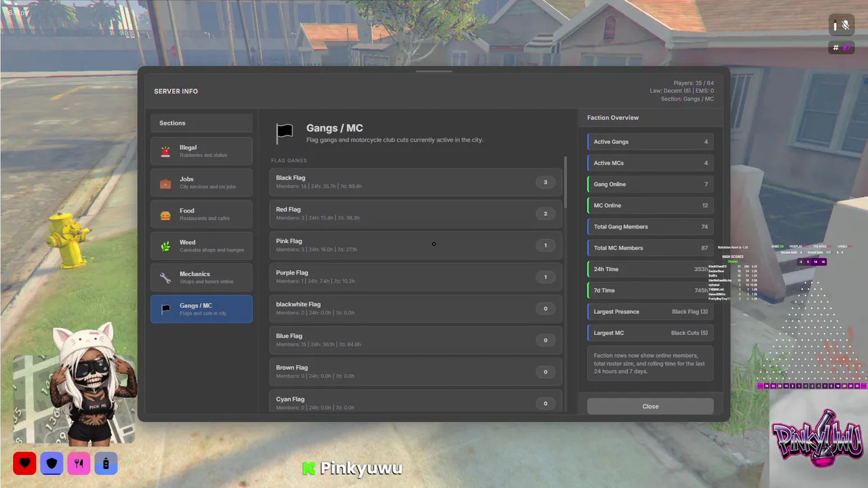Click the pink fork and knife hunger icon
This screenshot has height=488, width=868.
click(79, 464)
